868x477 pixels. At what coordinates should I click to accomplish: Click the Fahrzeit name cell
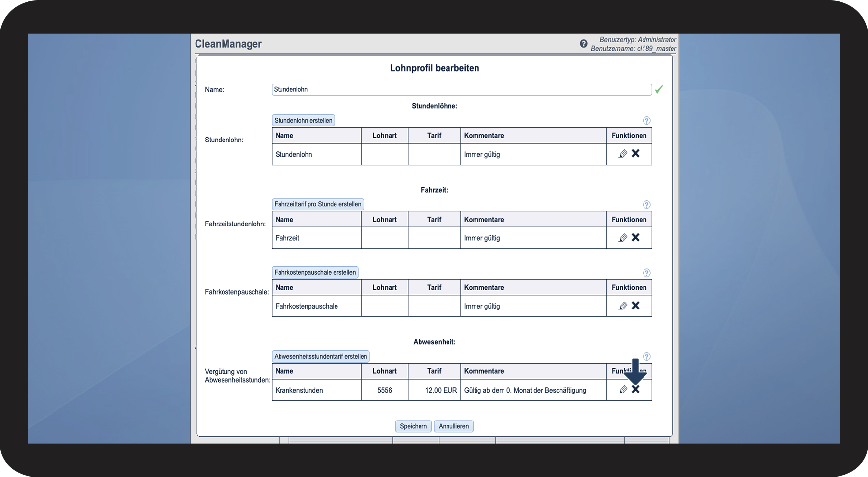click(x=316, y=238)
